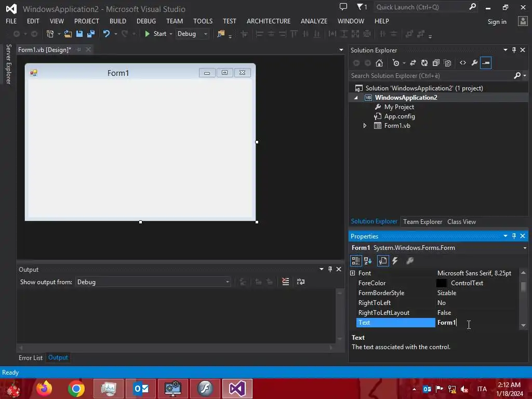Screen dimensions: 532x399
Task: Switch to the Class View tab
Action: (461, 221)
